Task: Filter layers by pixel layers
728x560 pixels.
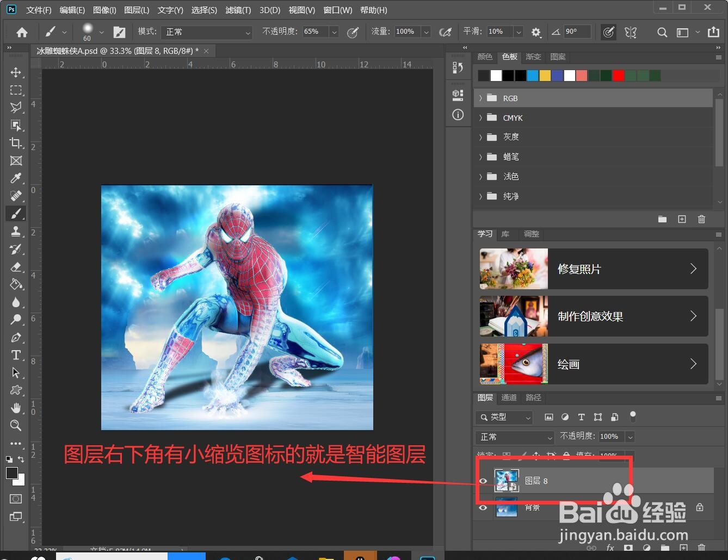Action: 548,417
